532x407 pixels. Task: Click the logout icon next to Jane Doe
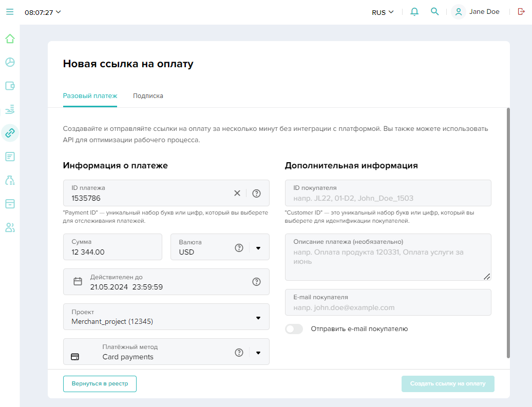521,12
